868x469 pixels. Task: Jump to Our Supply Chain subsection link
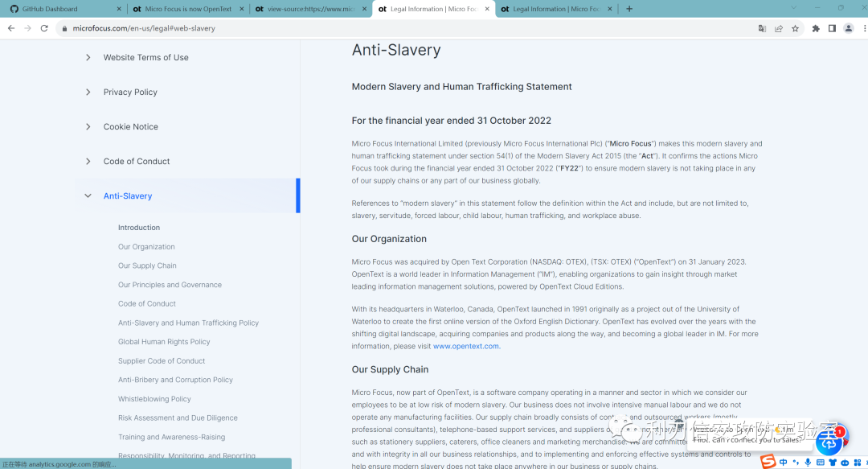point(147,265)
